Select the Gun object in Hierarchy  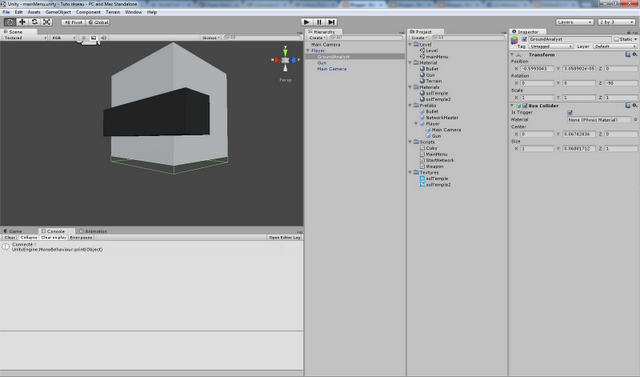coord(322,63)
